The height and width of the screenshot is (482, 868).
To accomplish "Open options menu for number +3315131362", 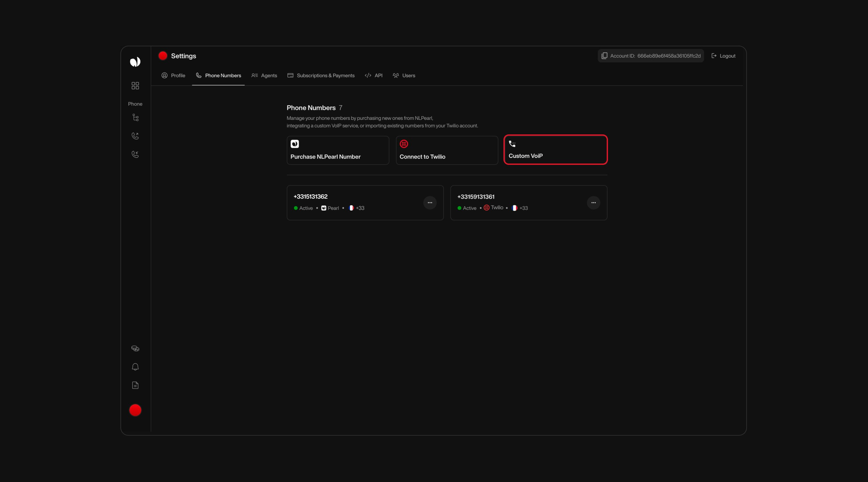I will (430, 203).
